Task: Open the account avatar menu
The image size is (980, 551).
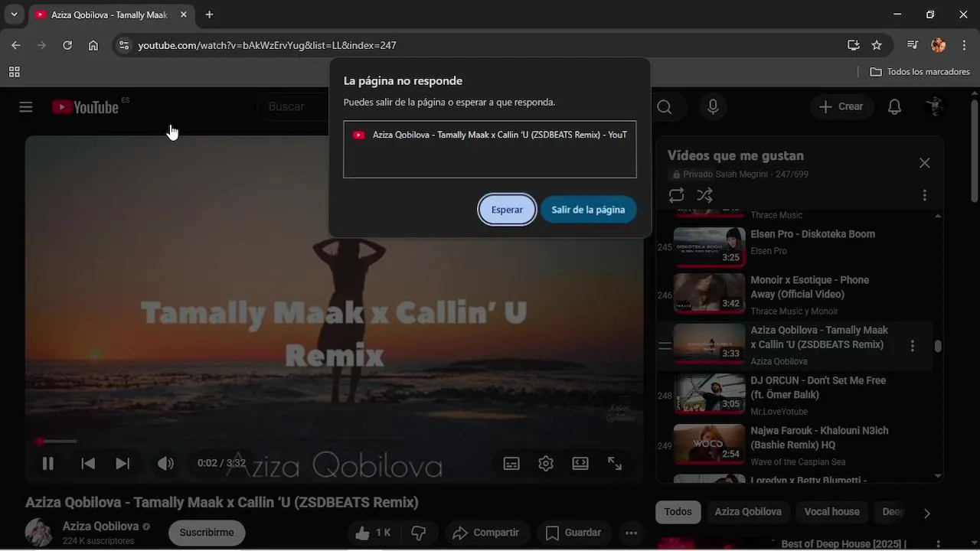Action: [934, 107]
